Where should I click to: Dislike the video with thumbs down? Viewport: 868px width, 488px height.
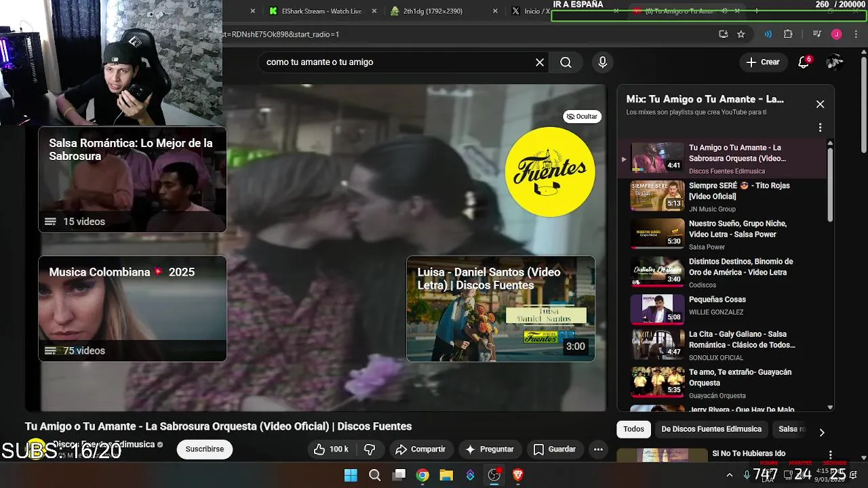tap(370, 449)
